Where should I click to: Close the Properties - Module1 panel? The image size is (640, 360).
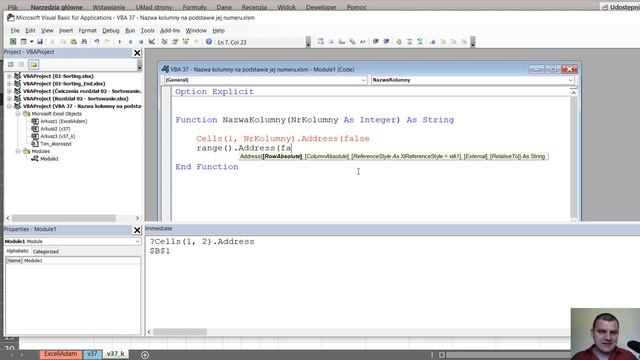click(137, 230)
